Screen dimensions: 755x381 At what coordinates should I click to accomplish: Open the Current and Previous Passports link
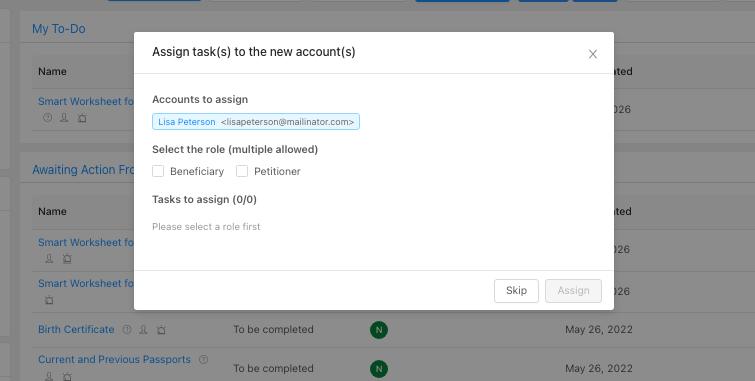point(114,359)
